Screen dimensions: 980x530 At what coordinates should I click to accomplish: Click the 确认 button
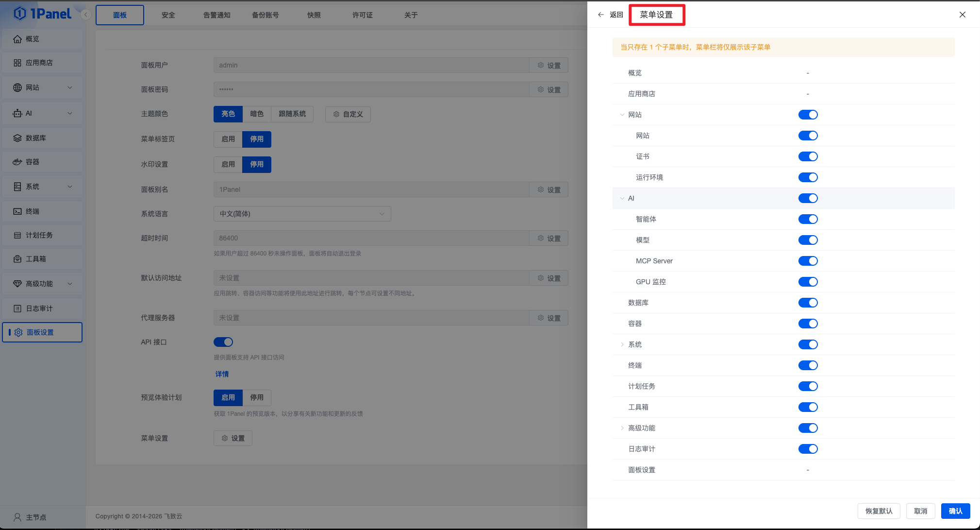pyautogui.click(x=955, y=511)
